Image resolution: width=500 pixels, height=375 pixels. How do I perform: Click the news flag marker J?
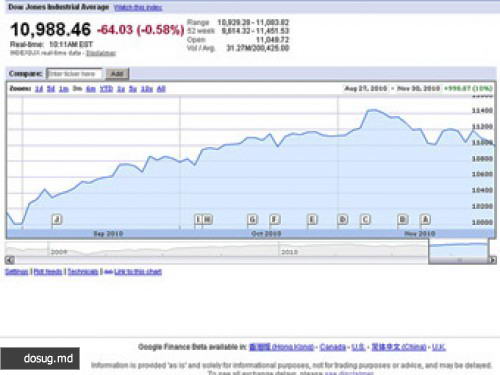tap(57, 219)
